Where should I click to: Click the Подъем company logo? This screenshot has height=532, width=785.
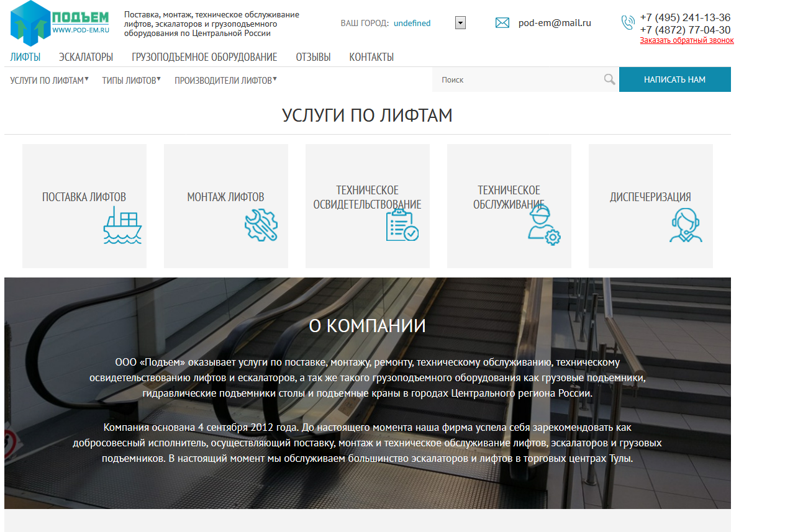point(60,24)
